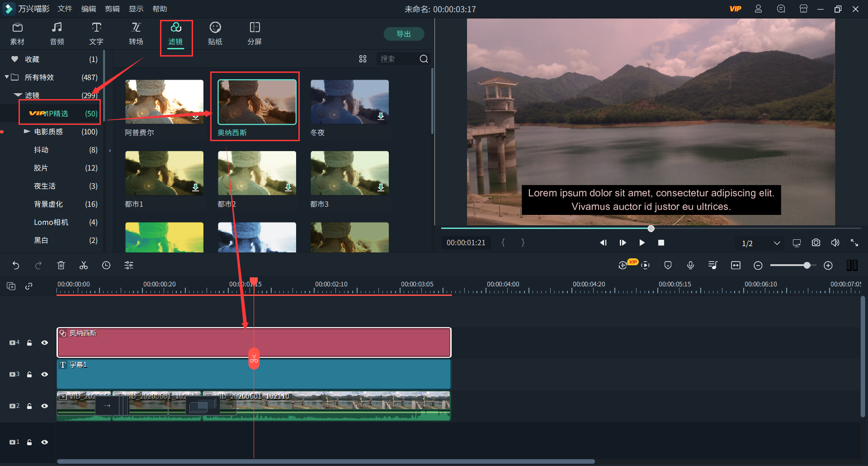
Task: Adjust the timeline zoom slider handle
Action: 807,266
